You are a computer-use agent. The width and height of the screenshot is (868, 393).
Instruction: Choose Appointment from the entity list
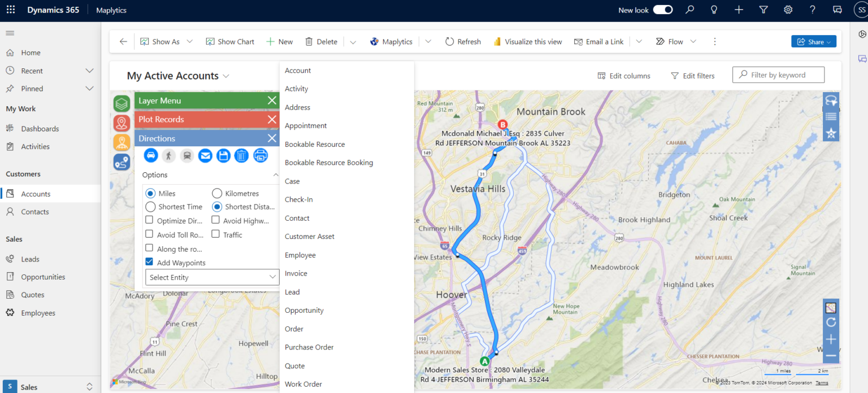click(306, 125)
